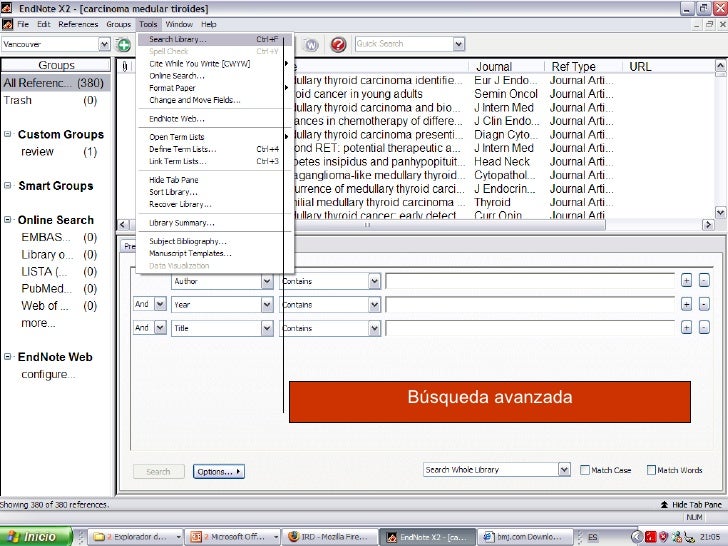Screen dimensions: 728x546
Task: Open the Year field selector dropdown
Action: 267,305
